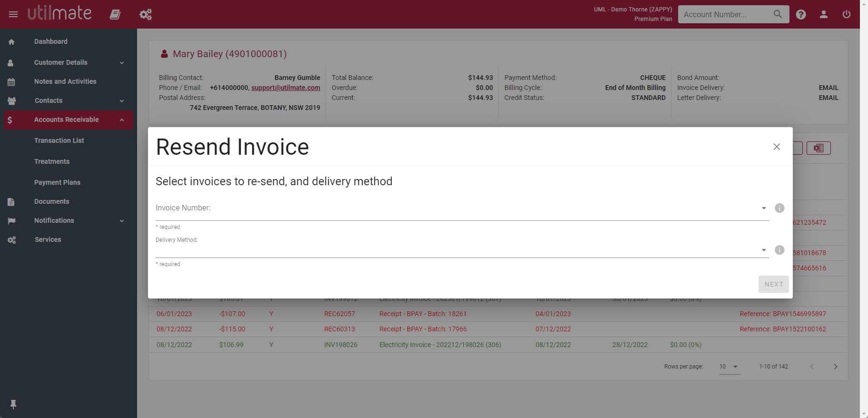The height and width of the screenshot is (418, 868).
Task: Expand Contacts submenu chevron
Action: [x=122, y=101]
